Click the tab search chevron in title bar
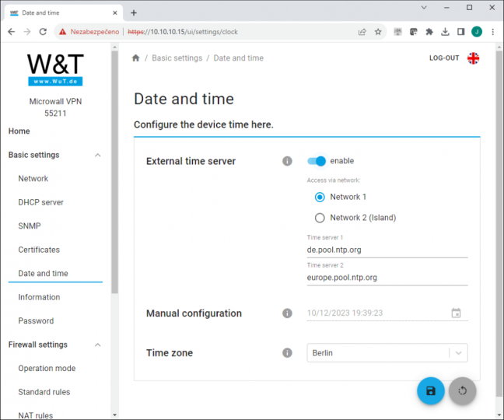 pyautogui.click(x=424, y=8)
